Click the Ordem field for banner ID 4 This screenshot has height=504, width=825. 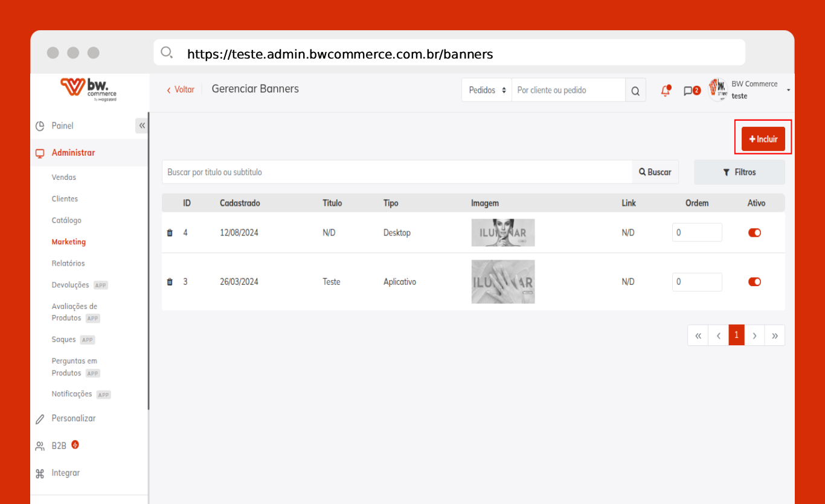coord(697,233)
